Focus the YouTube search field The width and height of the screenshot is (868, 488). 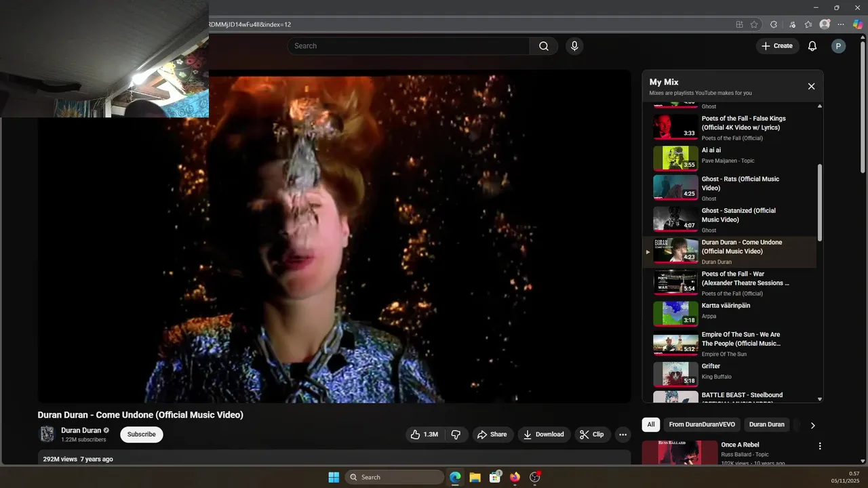click(408, 46)
